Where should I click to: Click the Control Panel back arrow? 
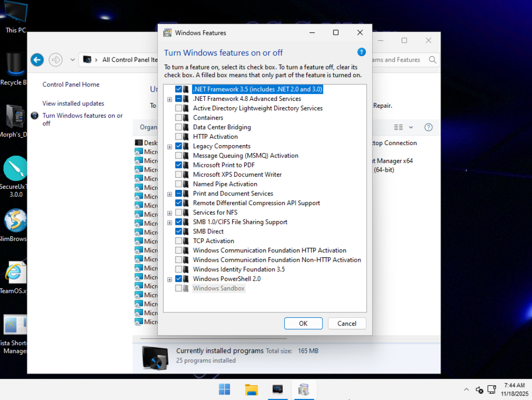37,60
